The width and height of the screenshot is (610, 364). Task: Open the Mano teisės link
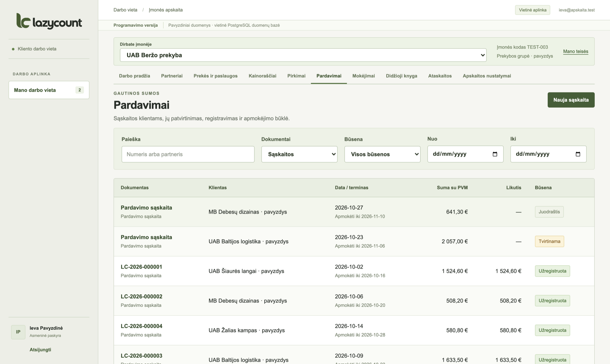click(576, 52)
